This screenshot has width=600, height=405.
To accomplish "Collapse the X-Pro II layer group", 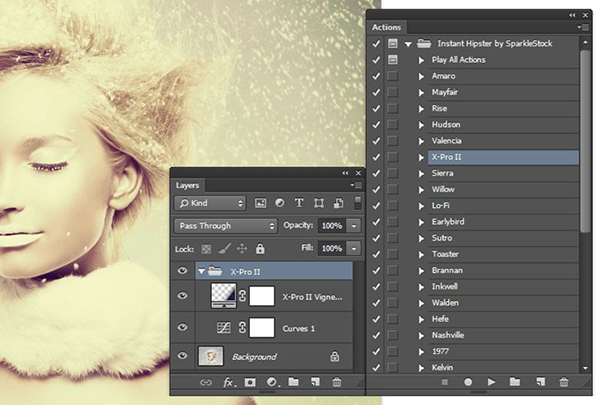I will click(x=202, y=271).
